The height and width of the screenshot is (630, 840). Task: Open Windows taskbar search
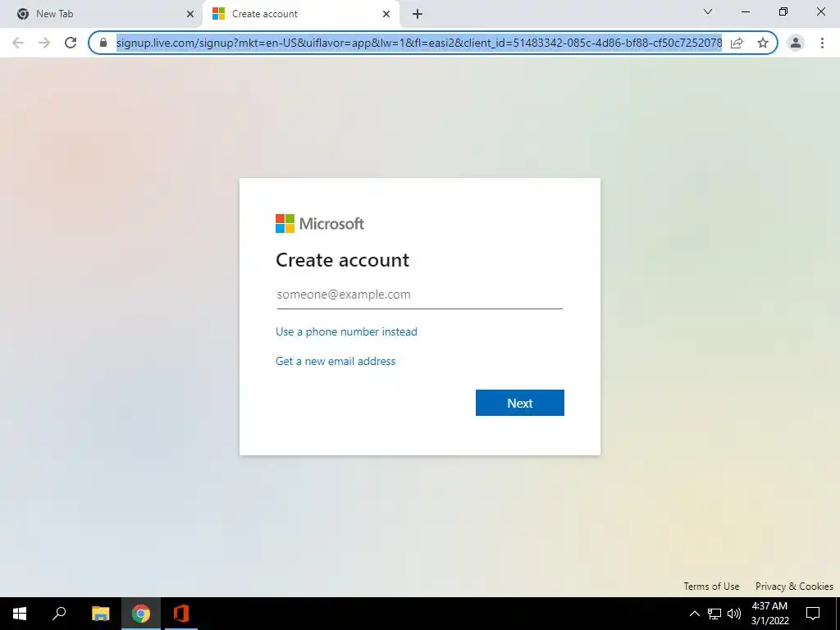pos(59,614)
